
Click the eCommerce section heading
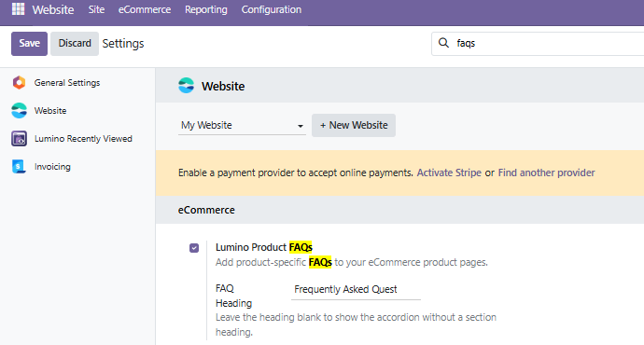tap(206, 210)
